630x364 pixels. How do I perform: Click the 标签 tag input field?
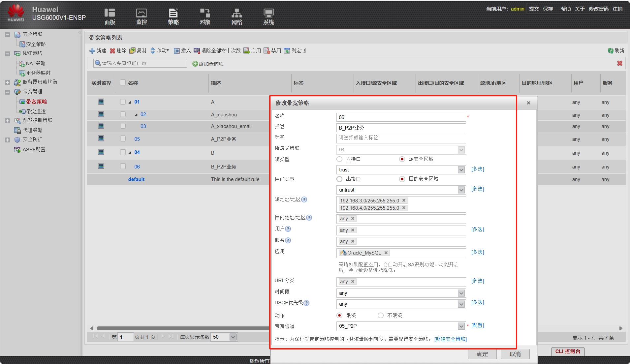click(401, 138)
